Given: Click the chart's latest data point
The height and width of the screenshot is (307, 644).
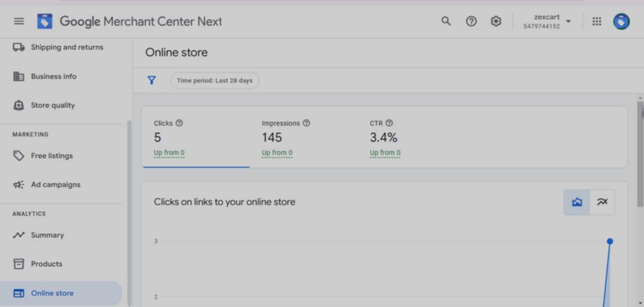Looking at the screenshot, I should coord(610,241).
